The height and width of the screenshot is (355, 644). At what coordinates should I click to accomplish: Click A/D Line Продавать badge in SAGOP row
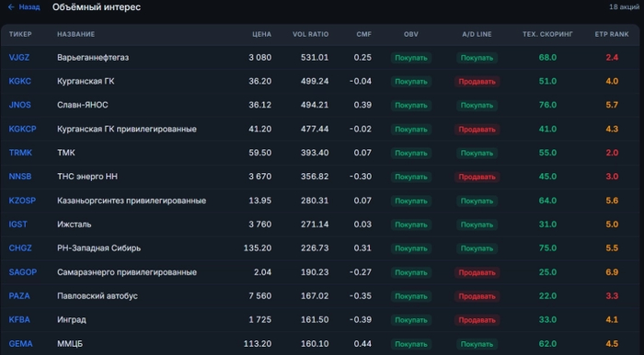(477, 272)
